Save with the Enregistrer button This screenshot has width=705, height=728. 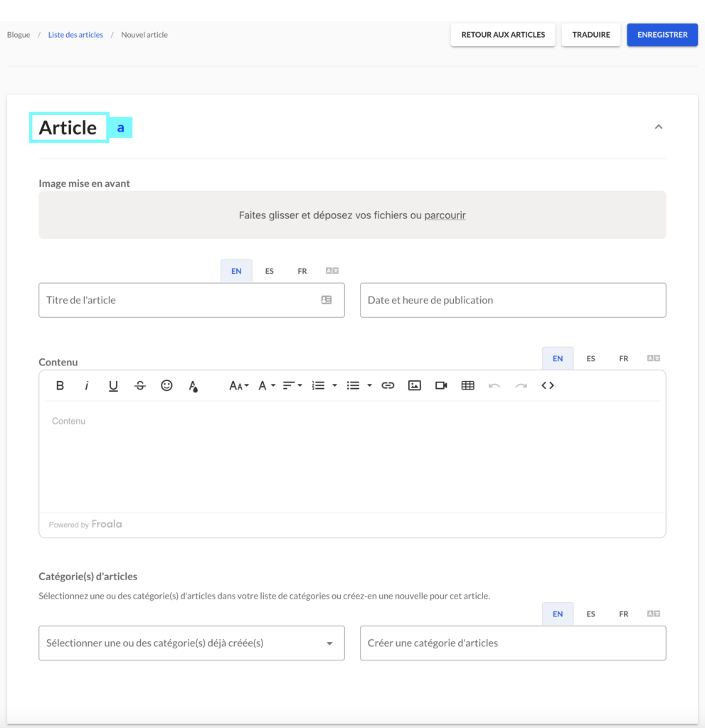tap(662, 35)
